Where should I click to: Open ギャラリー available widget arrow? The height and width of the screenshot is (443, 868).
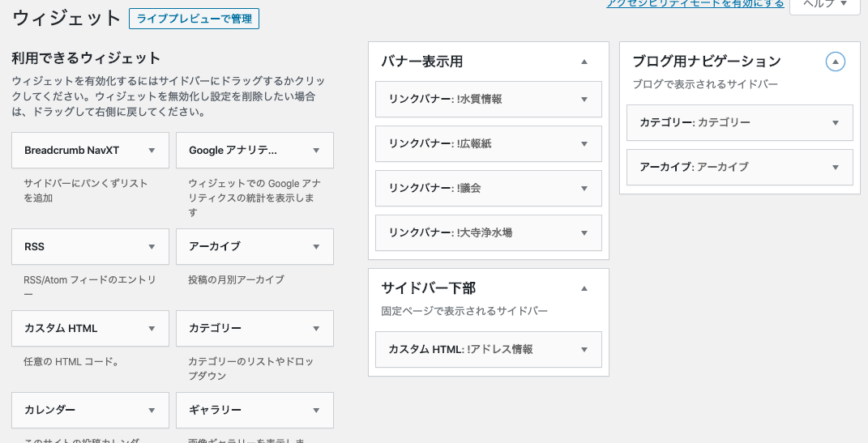(316, 410)
